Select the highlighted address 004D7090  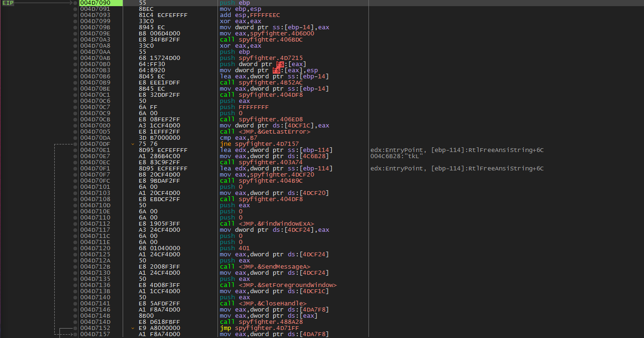pos(95,3)
